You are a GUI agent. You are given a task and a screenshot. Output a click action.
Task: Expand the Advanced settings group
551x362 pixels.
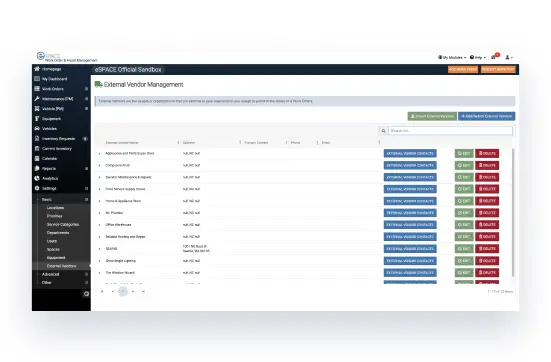[x=86, y=274]
